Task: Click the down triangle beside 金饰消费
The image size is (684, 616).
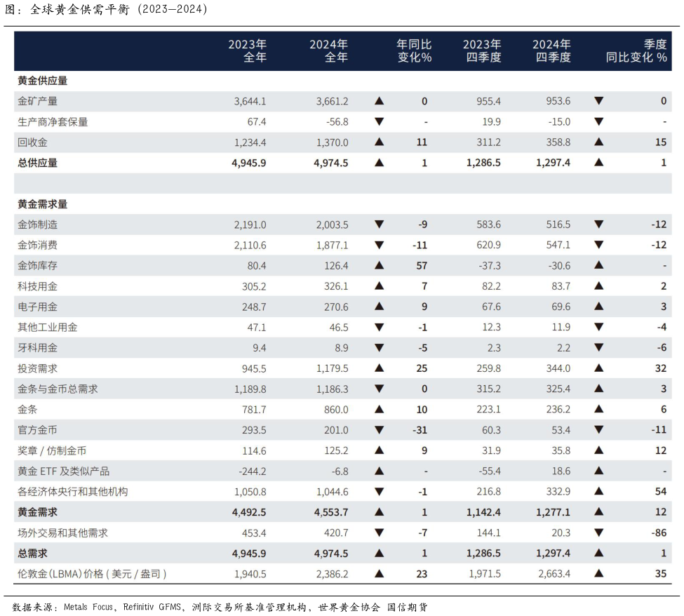Action: [x=380, y=245]
